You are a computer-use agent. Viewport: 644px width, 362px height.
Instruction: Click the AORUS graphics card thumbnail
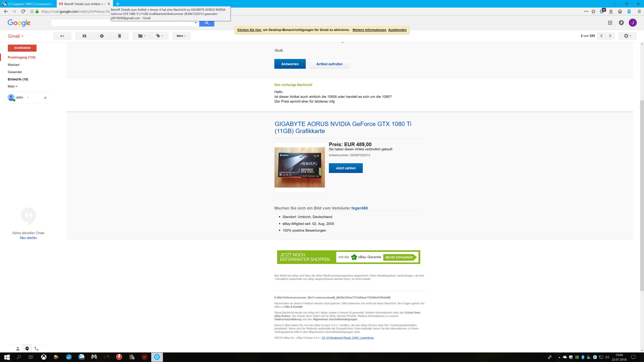(x=300, y=167)
